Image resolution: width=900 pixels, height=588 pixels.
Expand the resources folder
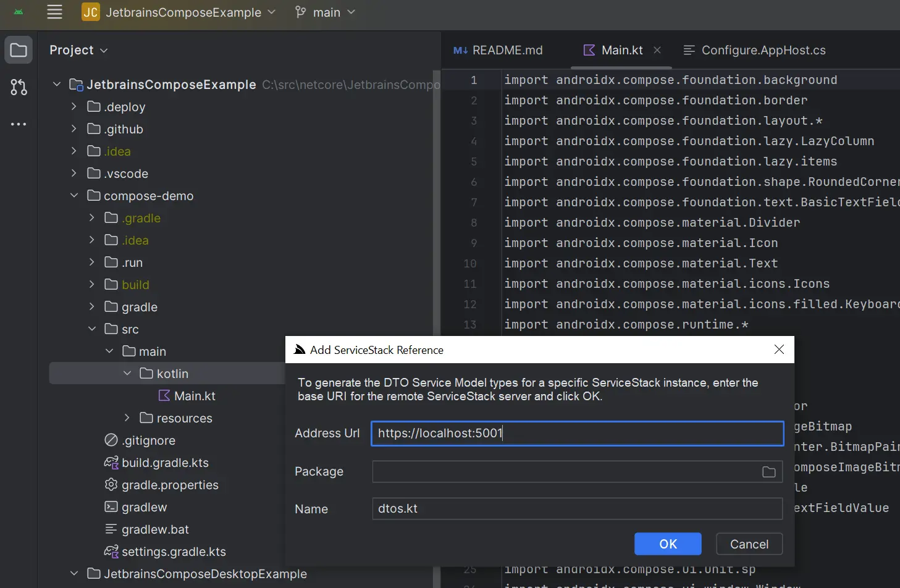click(x=127, y=418)
